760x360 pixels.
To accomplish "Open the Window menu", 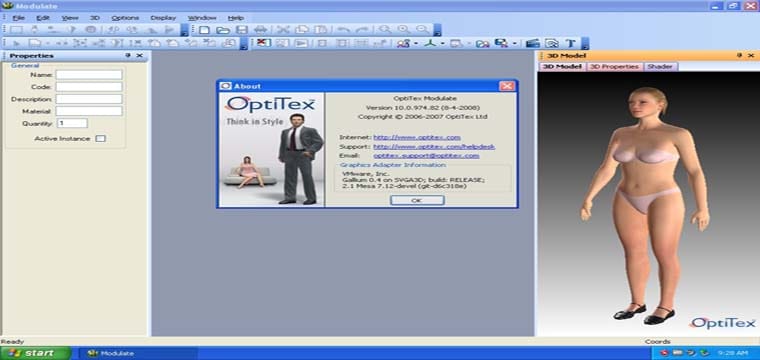I will pyautogui.click(x=202, y=18).
